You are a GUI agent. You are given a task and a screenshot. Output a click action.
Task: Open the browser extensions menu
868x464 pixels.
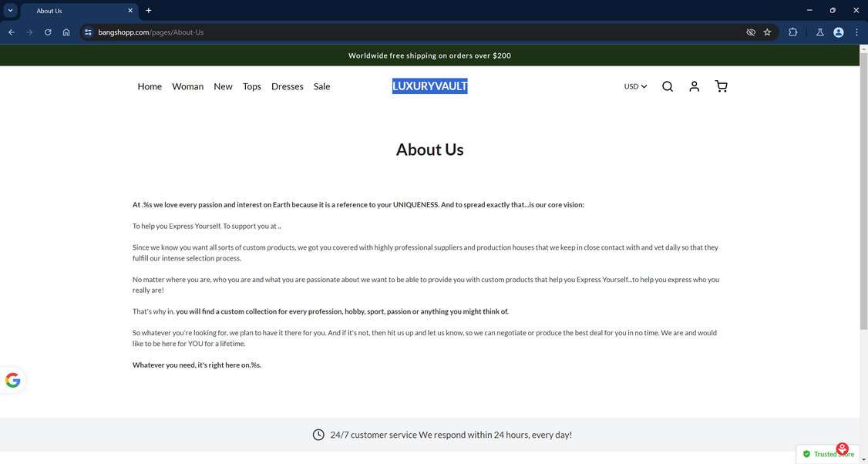click(792, 32)
